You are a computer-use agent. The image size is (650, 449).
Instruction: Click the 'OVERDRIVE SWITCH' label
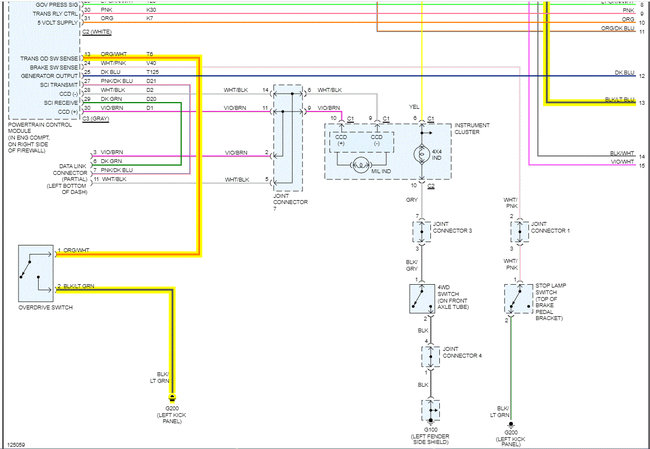pos(46,308)
